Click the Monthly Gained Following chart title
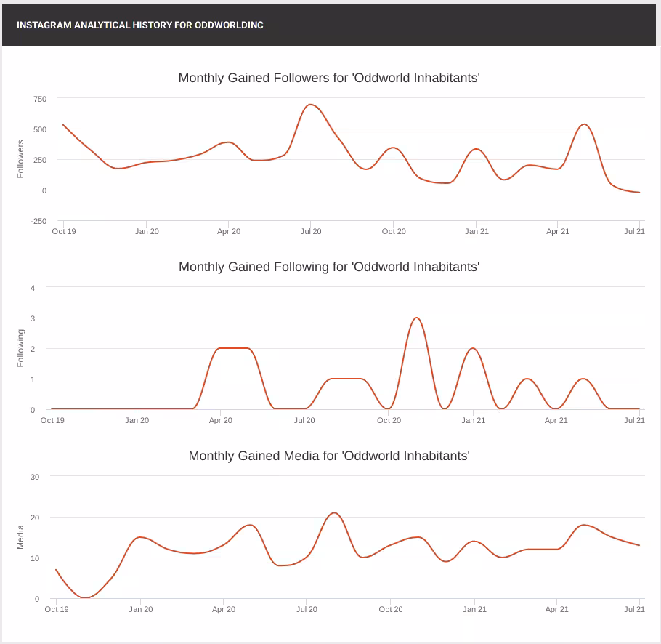 [329, 267]
